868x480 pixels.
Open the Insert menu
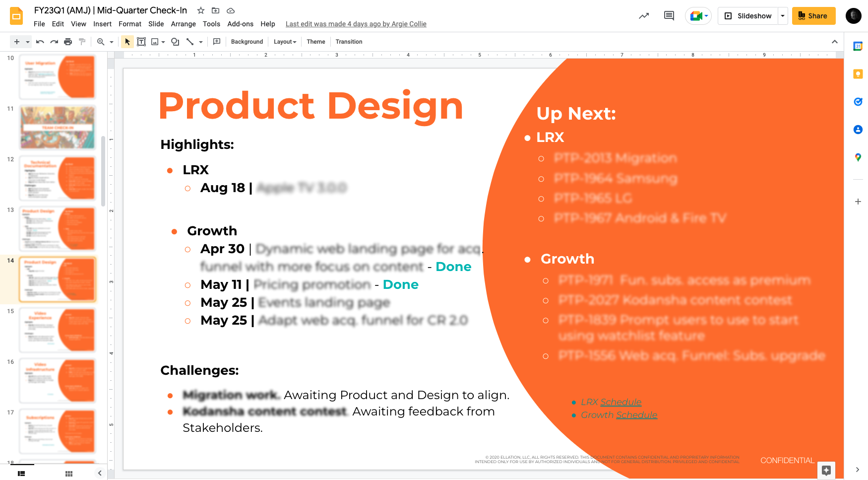coord(102,24)
